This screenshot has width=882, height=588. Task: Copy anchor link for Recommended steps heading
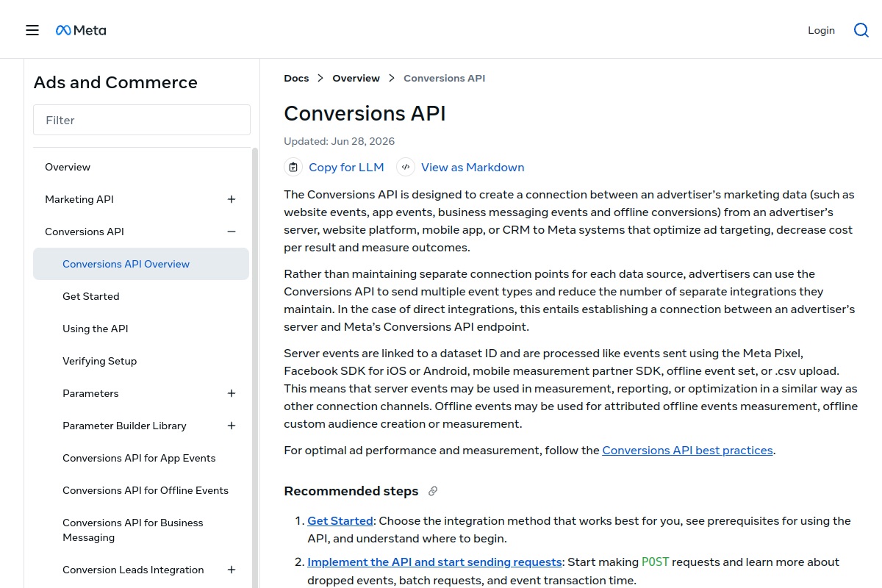click(x=433, y=491)
